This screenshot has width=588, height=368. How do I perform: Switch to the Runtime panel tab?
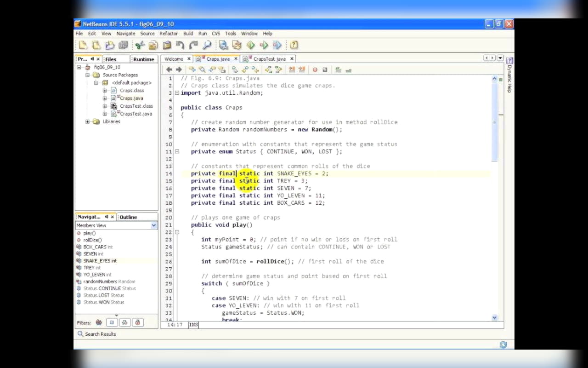pyautogui.click(x=144, y=59)
